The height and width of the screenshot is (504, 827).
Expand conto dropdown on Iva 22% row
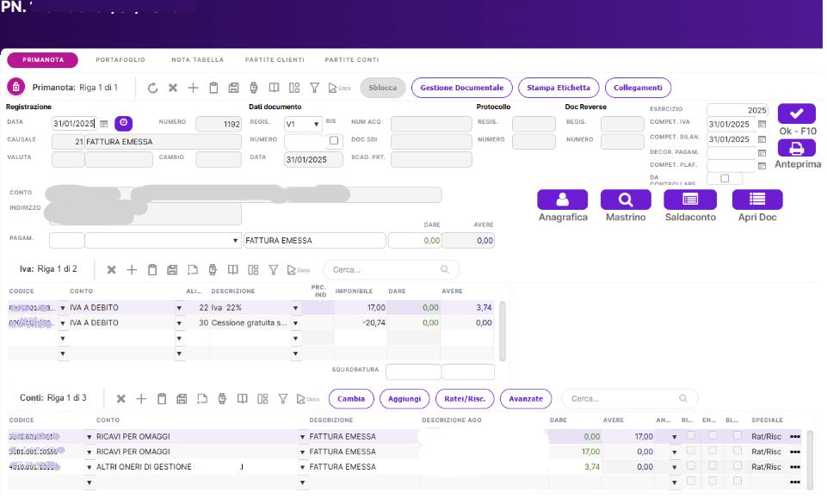click(x=179, y=308)
